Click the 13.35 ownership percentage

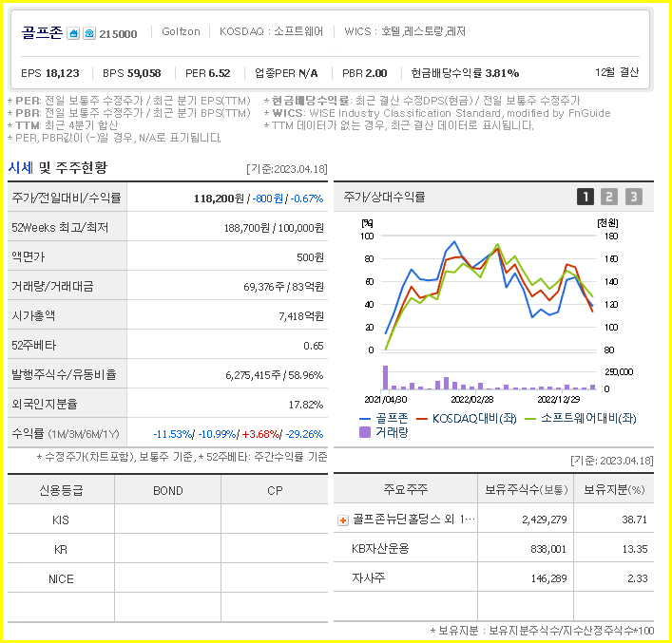pos(634,549)
